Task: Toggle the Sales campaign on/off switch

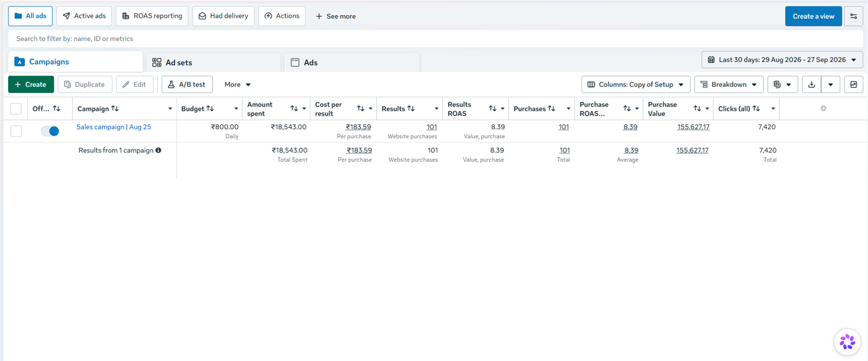Action: tap(50, 131)
